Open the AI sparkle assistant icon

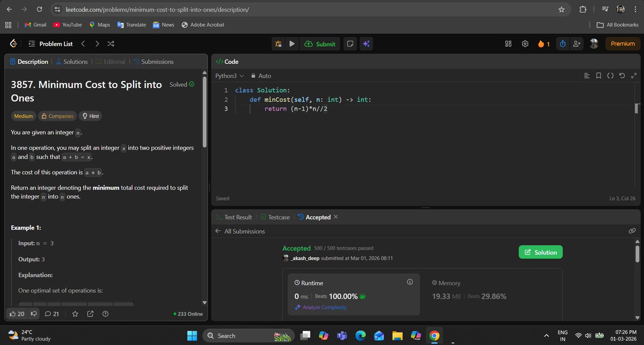click(367, 44)
